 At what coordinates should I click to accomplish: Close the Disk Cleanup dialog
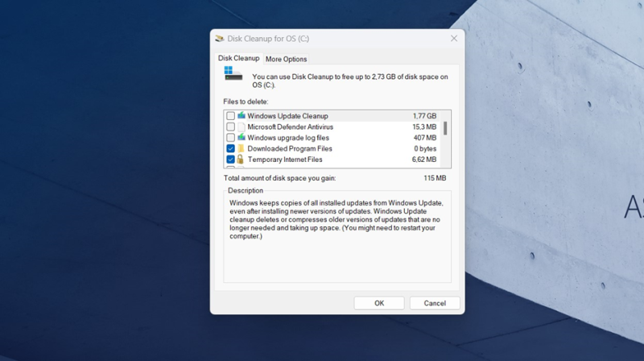coord(454,38)
